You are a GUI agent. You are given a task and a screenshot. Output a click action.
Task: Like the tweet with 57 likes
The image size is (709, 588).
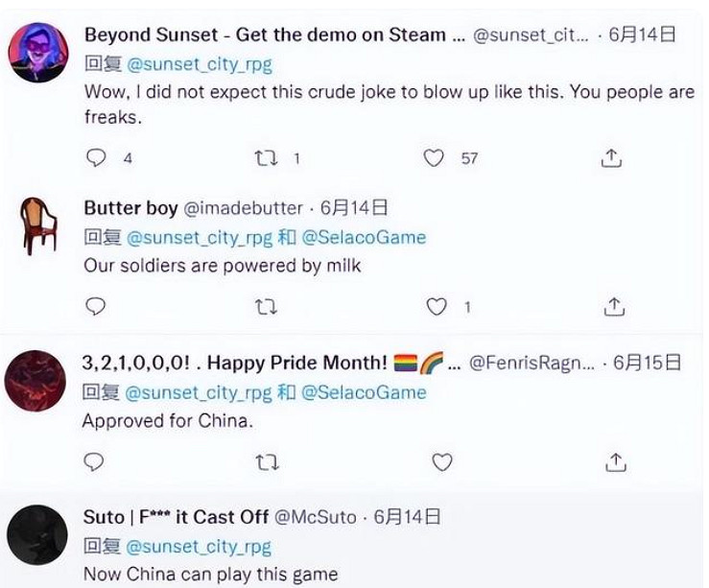(x=435, y=158)
